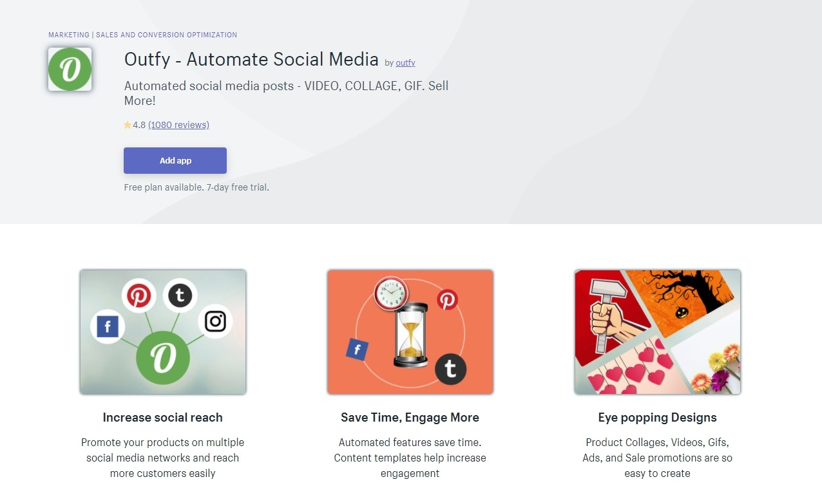Click the green Outfy hub circle in first image
The width and height of the screenshot is (822, 504).
click(x=163, y=357)
